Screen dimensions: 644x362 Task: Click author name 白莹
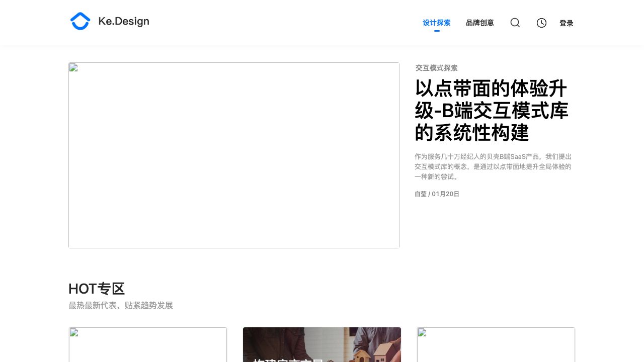pyautogui.click(x=420, y=194)
